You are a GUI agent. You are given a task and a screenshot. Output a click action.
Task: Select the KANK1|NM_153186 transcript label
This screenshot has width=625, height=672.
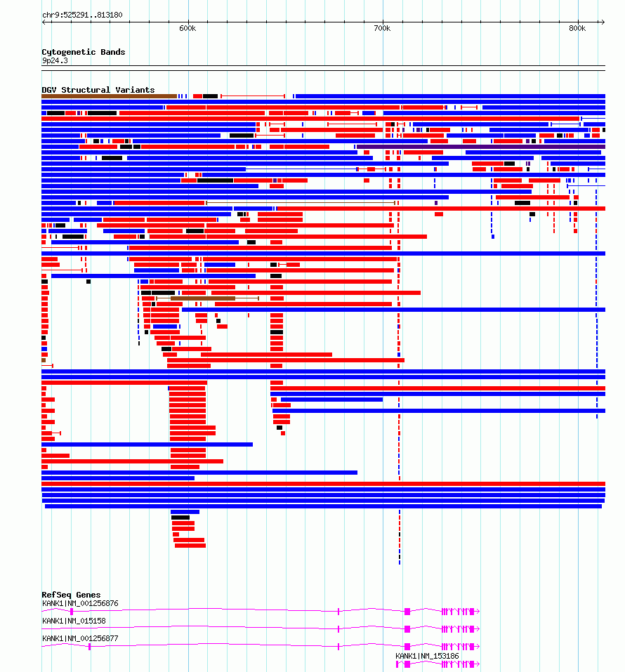(427, 656)
